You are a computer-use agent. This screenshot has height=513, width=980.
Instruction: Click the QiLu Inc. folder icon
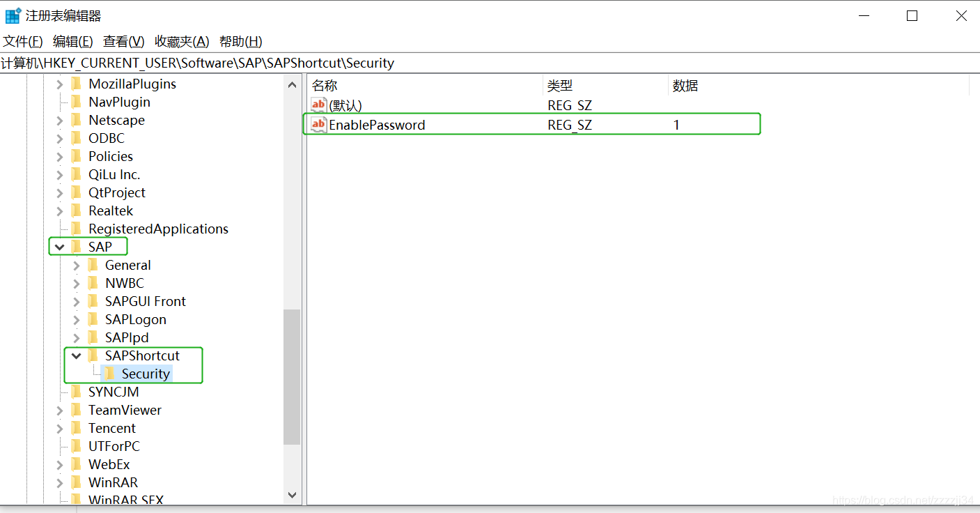click(x=76, y=174)
